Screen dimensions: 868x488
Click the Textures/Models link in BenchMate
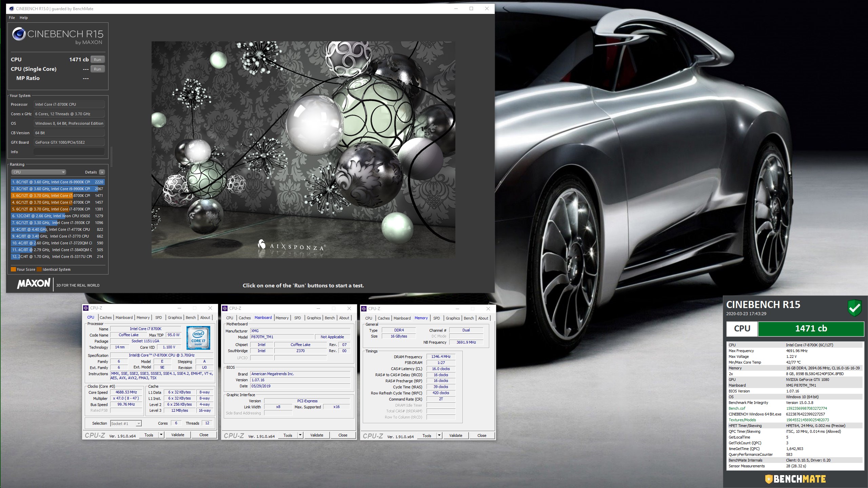click(x=742, y=420)
